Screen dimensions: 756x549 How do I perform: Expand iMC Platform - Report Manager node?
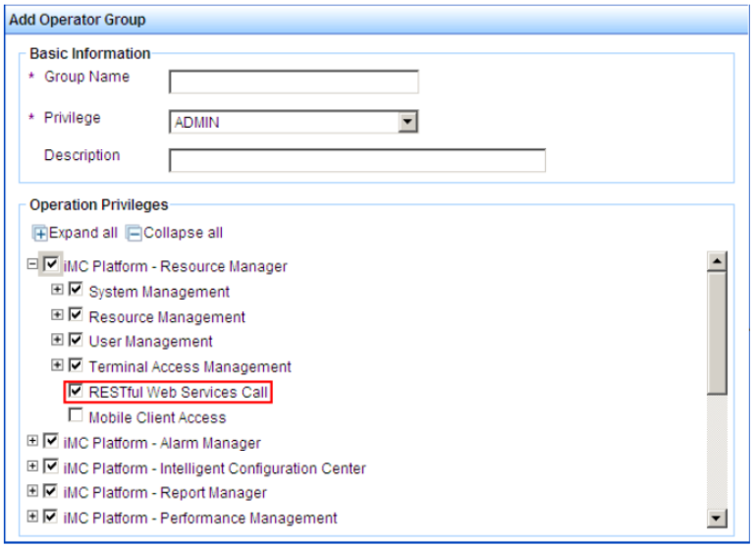tap(32, 491)
